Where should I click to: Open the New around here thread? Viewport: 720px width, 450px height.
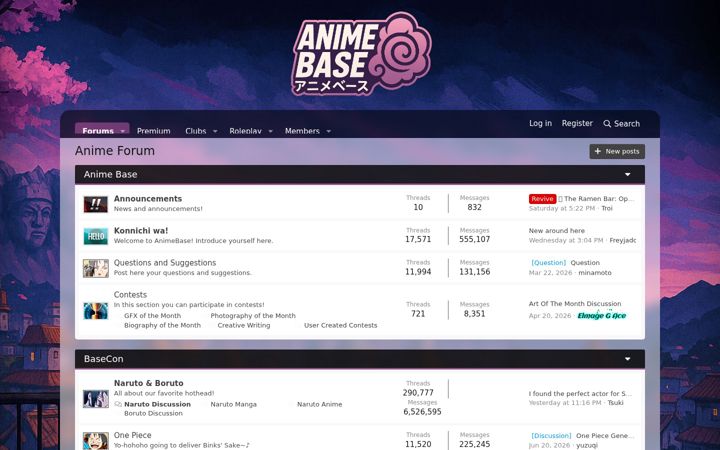pos(557,231)
